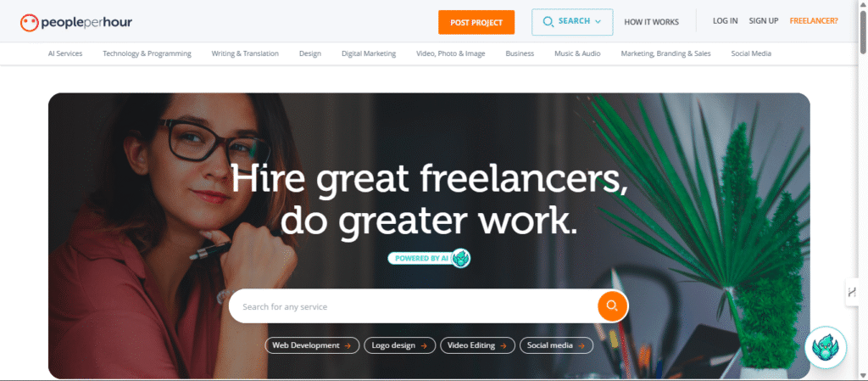The width and height of the screenshot is (868, 381).
Task: Open the Log In link
Action: (726, 21)
